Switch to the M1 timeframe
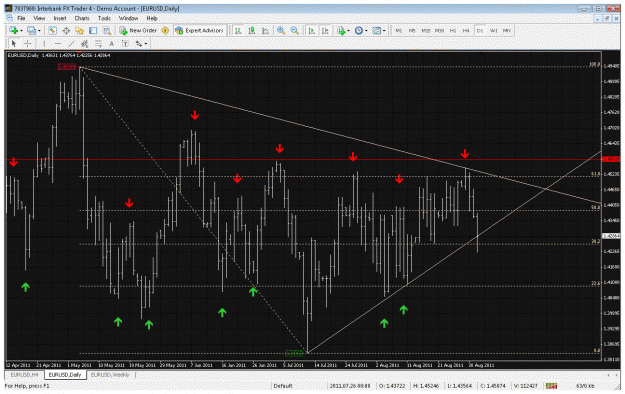 pos(398,30)
